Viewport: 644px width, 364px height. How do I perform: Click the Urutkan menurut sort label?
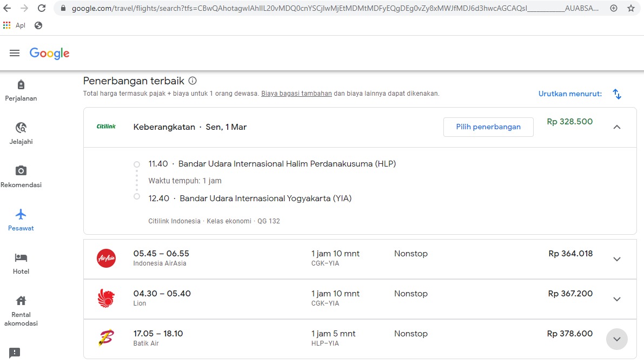570,94
